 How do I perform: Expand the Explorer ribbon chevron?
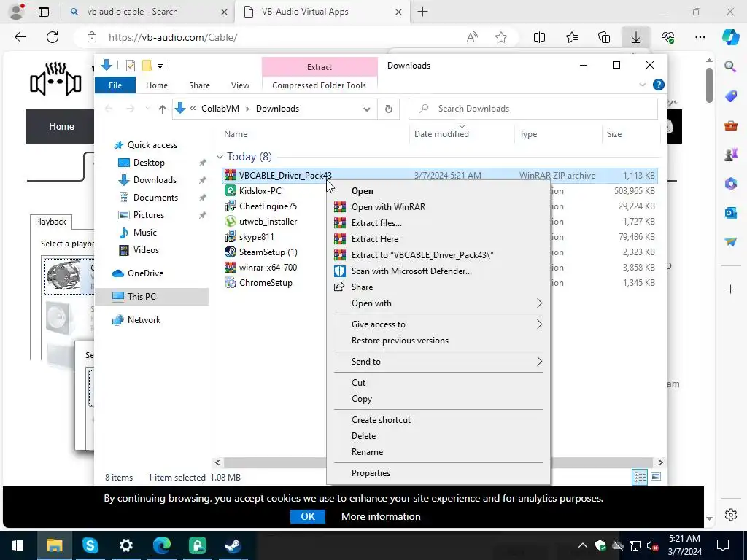click(642, 85)
